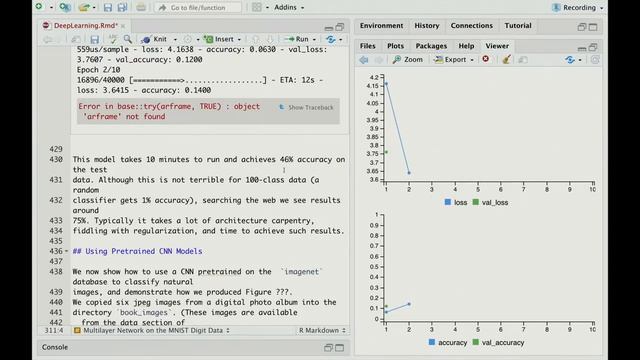Switch to the Environment tab
The image size is (640, 360).
point(381,25)
